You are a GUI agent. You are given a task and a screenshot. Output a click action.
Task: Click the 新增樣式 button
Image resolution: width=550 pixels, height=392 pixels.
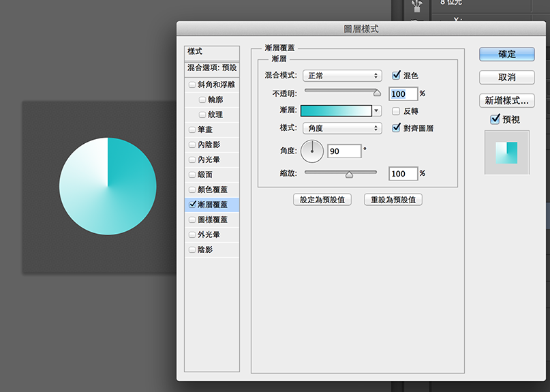coord(506,101)
